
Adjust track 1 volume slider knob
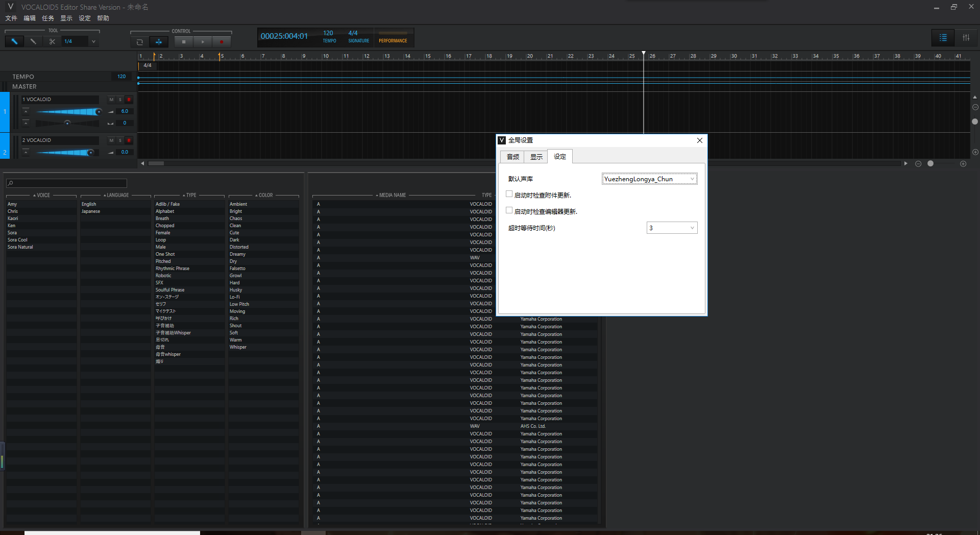(x=98, y=111)
